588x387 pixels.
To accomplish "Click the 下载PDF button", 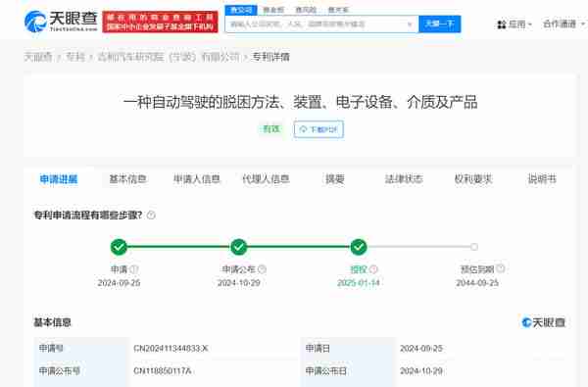I will click(x=318, y=129).
